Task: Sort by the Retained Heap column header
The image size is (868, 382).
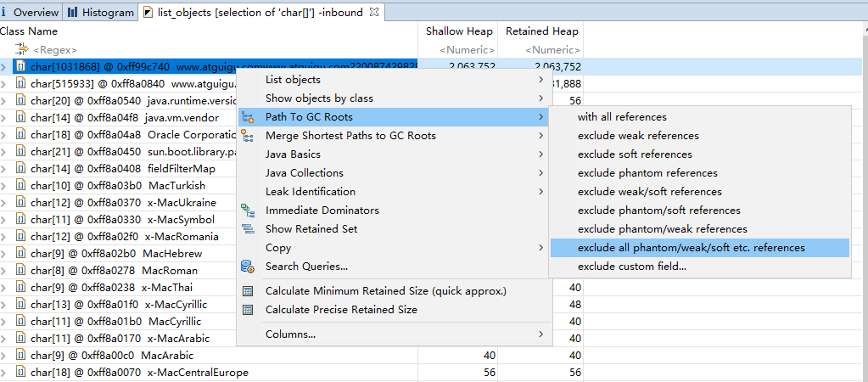Action: [x=541, y=31]
